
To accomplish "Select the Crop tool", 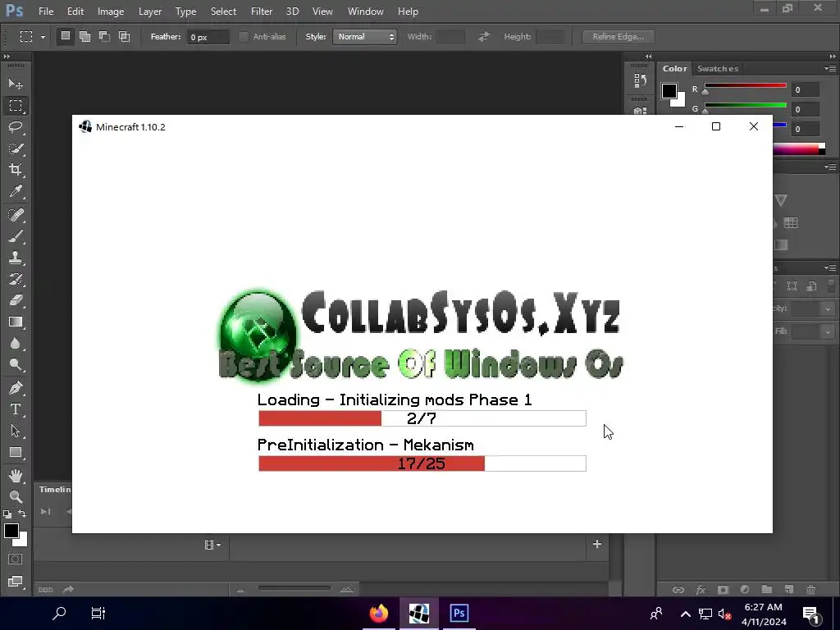I will pyautogui.click(x=16, y=170).
